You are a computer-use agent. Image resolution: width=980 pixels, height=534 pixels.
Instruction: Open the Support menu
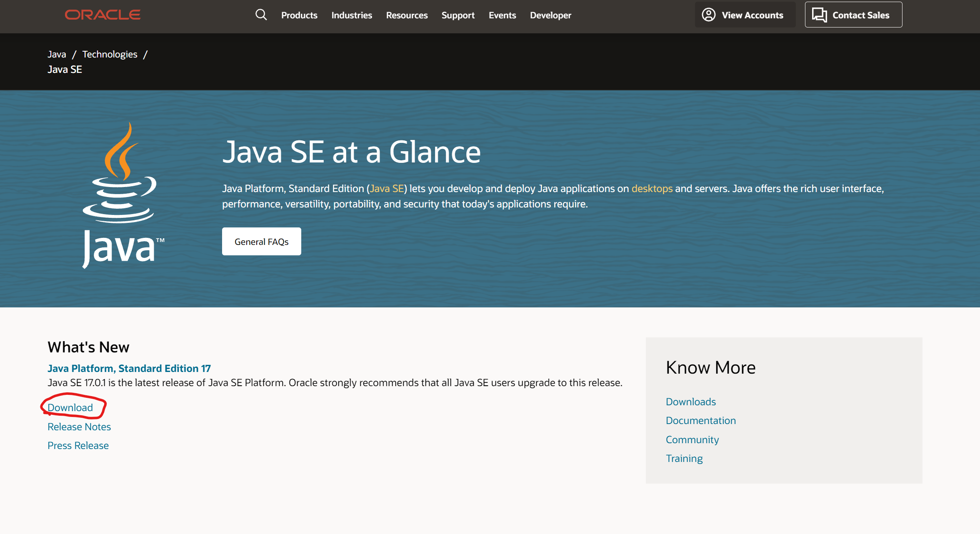click(458, 15)
